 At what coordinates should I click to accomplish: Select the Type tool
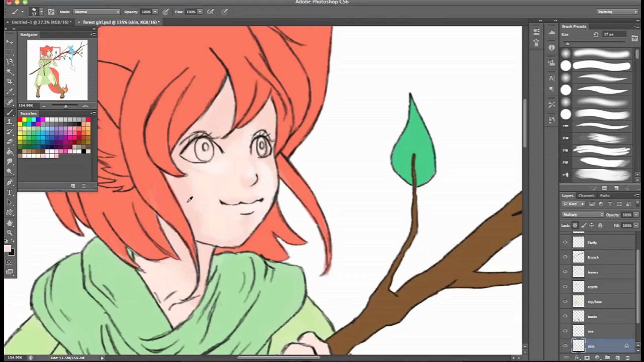coord(9,192)
